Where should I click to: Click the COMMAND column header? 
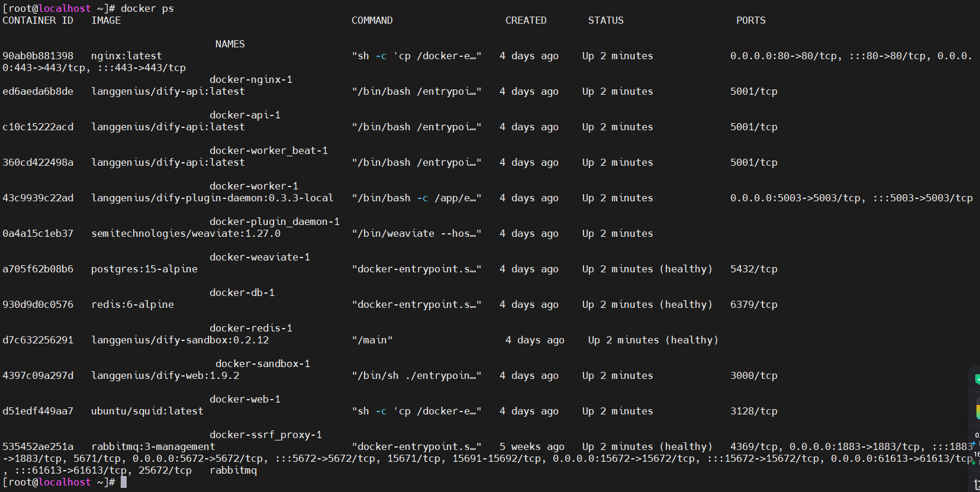372,20
